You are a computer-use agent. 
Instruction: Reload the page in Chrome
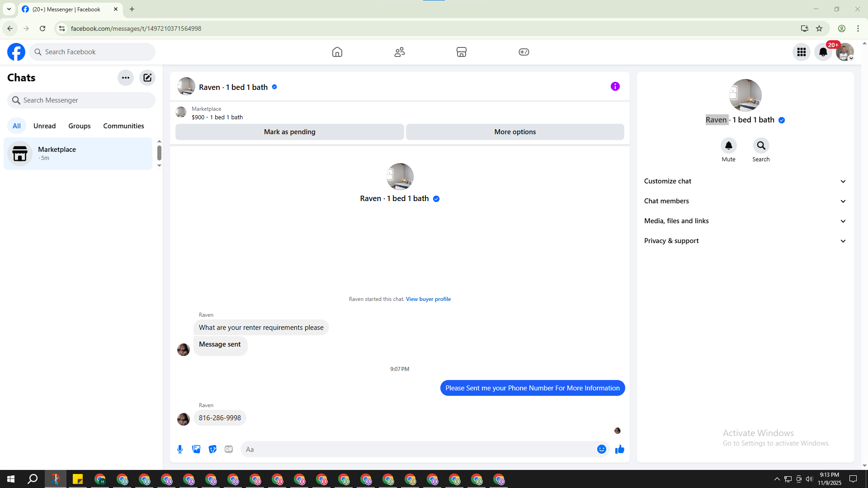pyautogui.click(x=42, y=28)
